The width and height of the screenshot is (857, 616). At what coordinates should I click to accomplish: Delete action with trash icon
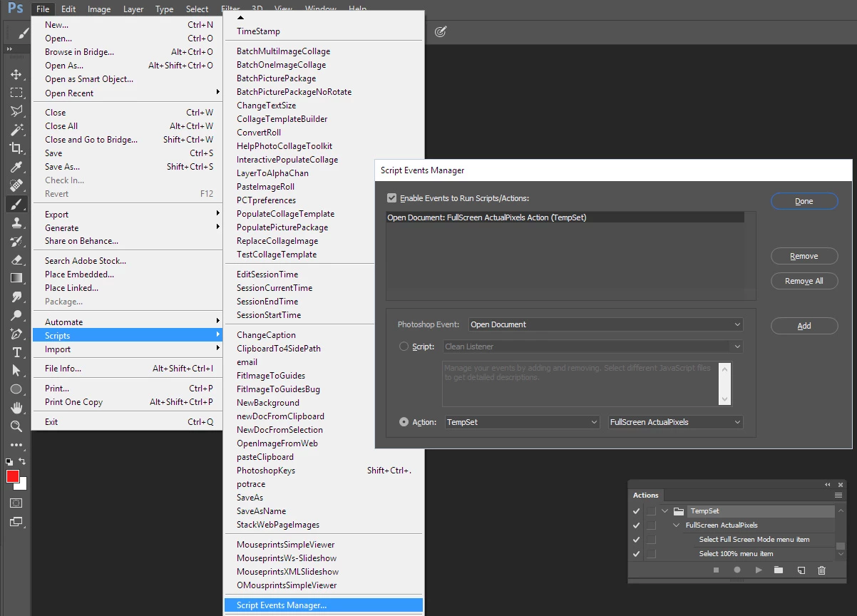coord(821,570)
